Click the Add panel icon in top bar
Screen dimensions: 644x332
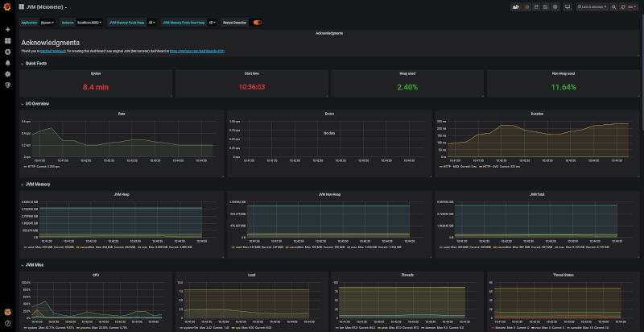point(514,6)
